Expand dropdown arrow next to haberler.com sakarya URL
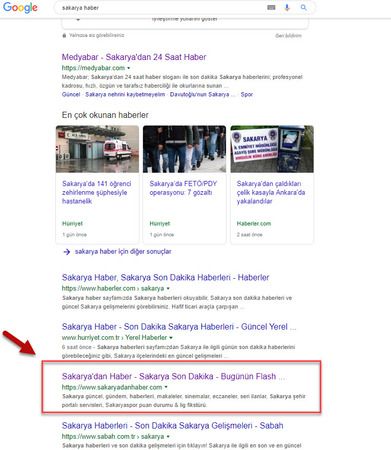 pyautogui.click(x=168, y=288)
